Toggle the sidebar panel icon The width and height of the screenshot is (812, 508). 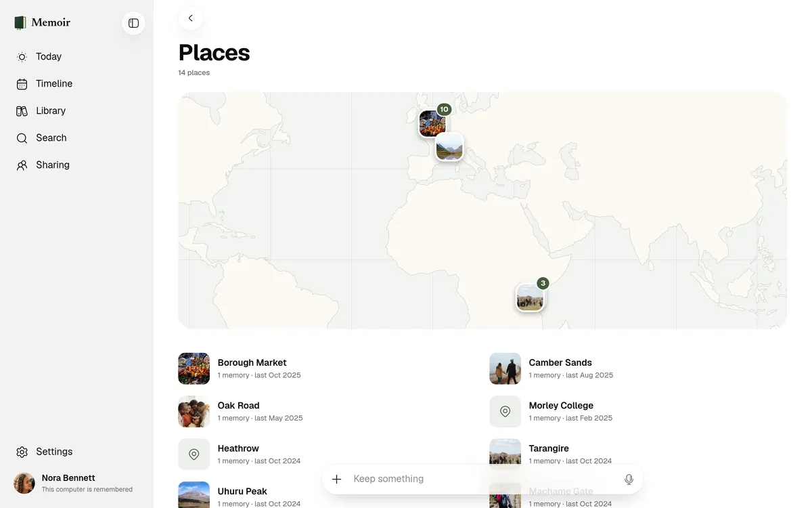tap(133, 23)
